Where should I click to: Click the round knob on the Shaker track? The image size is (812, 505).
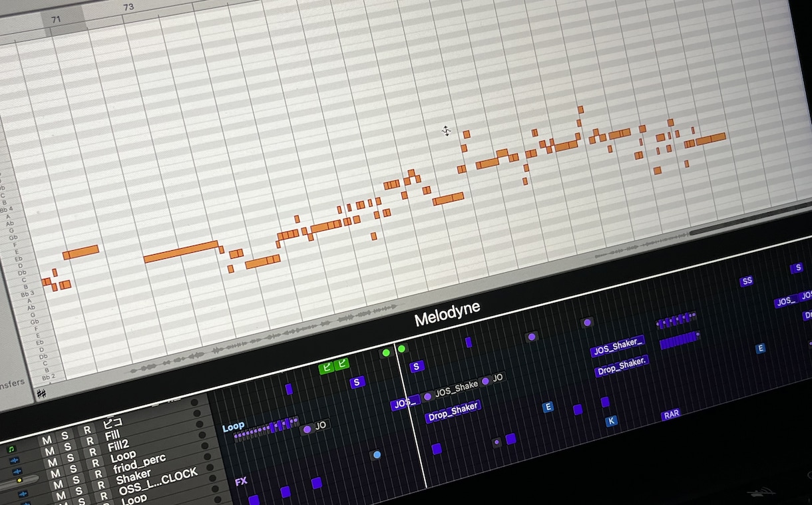tap(208, 456)
